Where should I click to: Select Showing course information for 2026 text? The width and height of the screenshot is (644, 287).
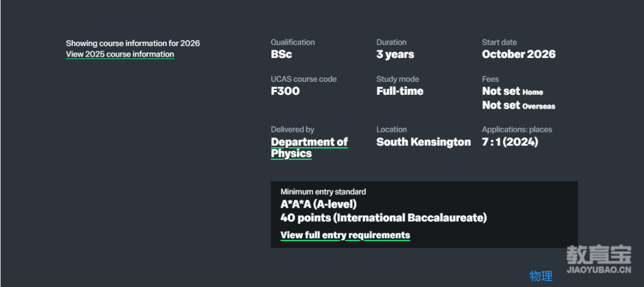pyautogui.click(x=133, y=43)
